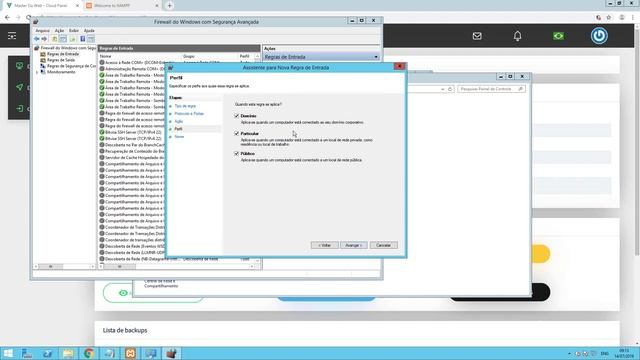
Task: Open File Explorer from the taskbar
Action: pyautogui.click(x=68, y=353)
